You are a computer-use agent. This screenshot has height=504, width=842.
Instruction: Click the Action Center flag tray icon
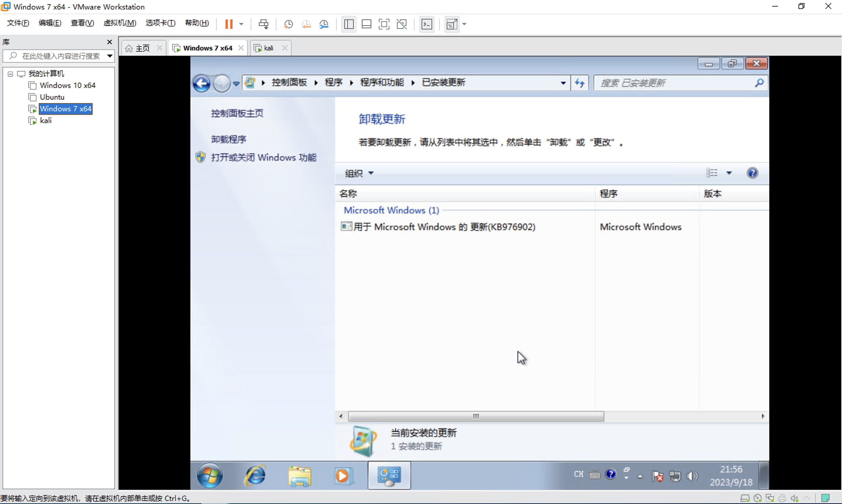[x=657, y=476]
